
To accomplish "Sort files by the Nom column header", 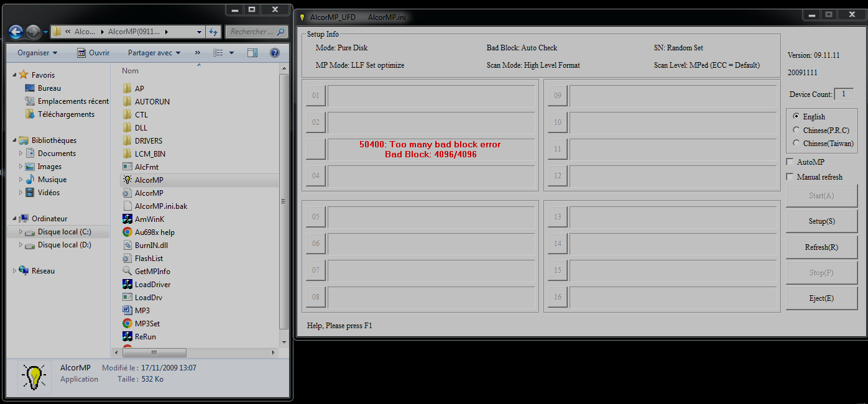I will 131,71.
